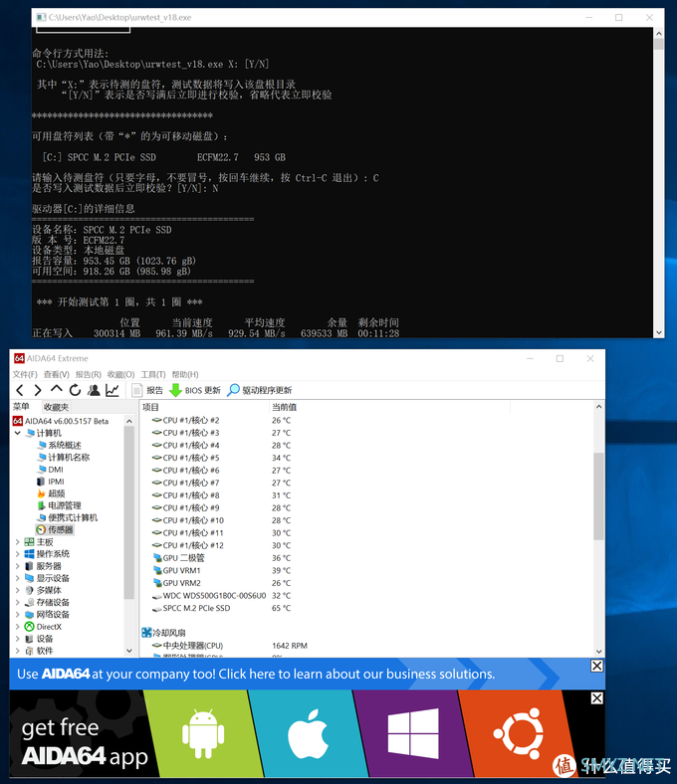
Task: Select IPMI in the tree
Action: [x=56, y=482]
